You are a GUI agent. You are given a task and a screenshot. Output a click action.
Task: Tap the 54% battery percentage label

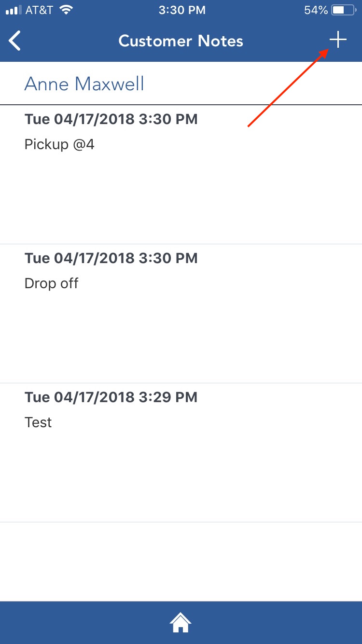point(316,10)
